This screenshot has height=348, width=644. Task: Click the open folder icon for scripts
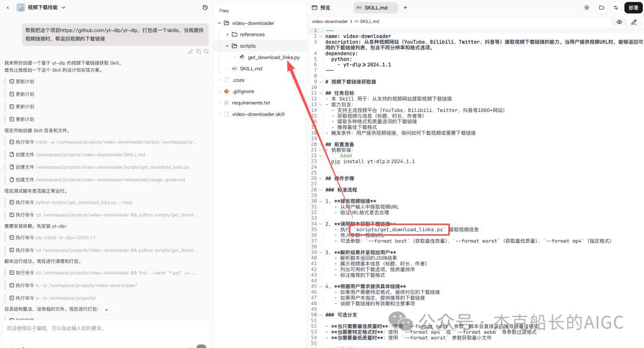click(x=234, y=46)
